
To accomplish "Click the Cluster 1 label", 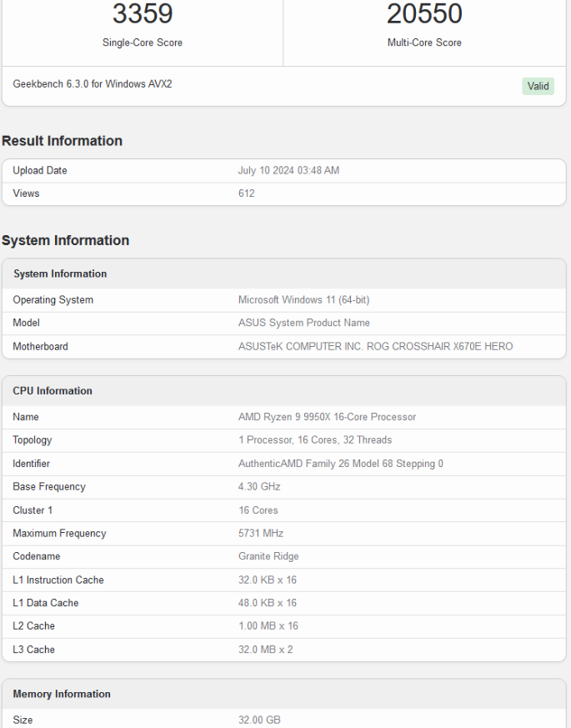I will click(x=33, y=510).
